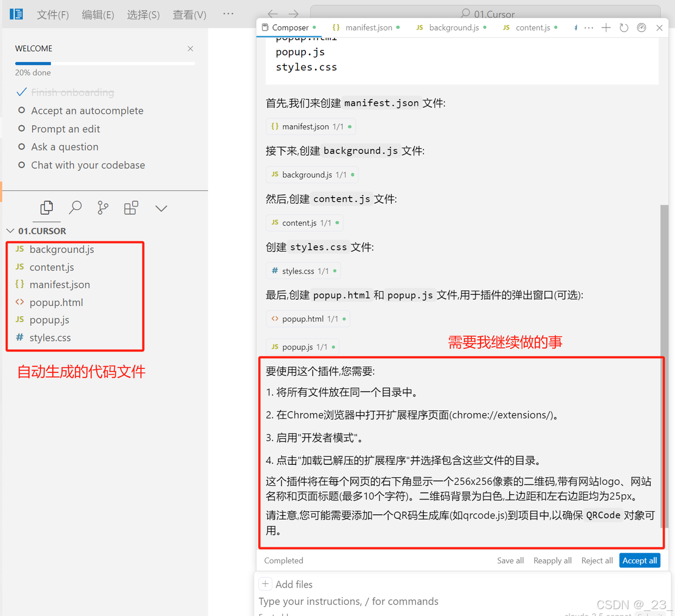Mark the 'Accept an autocomplete' onboarding step
The width and height of the screenshot is (675, 616).
(21, 111)
